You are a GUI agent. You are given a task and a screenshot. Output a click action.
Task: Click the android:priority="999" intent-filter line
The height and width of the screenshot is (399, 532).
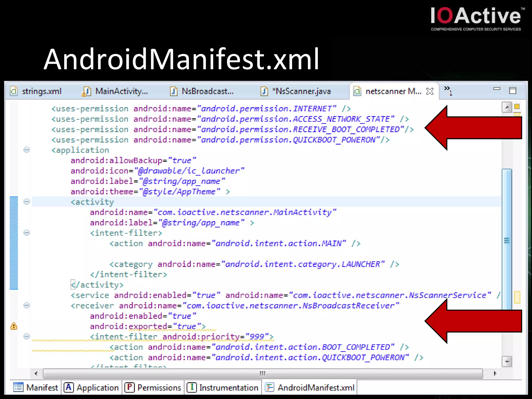click(x=182, y=337)
